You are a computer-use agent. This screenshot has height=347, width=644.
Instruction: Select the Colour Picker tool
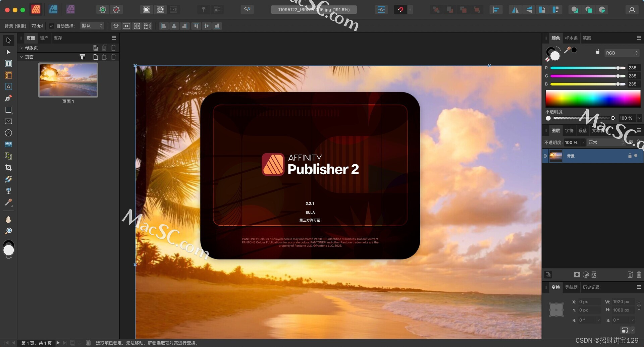(8, 202)
